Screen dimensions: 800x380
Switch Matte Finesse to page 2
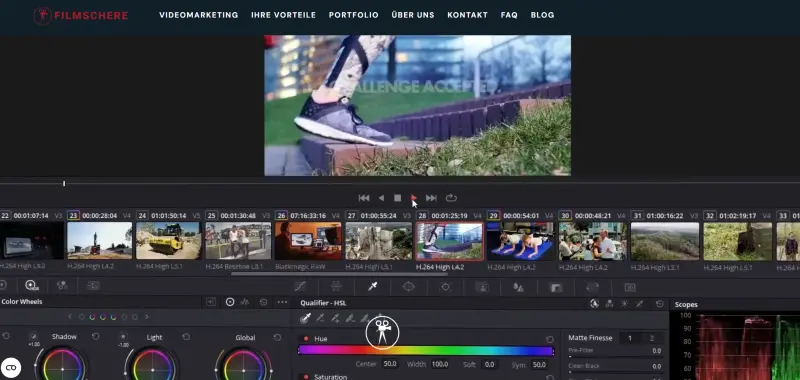coord(652,338)
